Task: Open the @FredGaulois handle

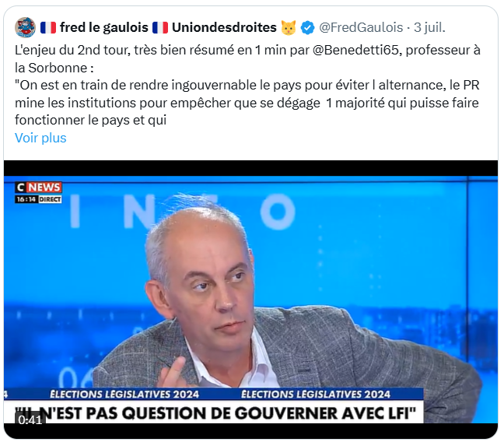Action: (x=361, y=28)
